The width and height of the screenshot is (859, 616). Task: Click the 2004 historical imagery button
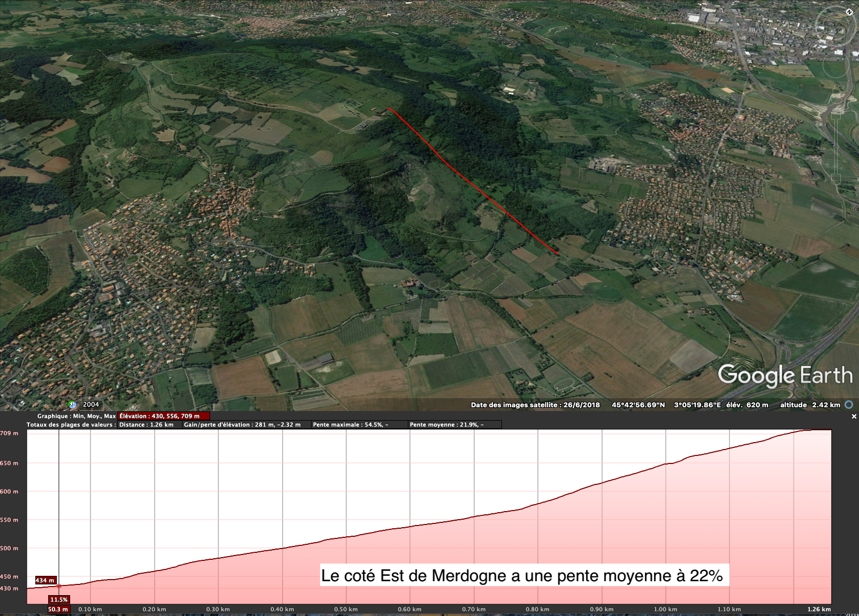[91, 405]
